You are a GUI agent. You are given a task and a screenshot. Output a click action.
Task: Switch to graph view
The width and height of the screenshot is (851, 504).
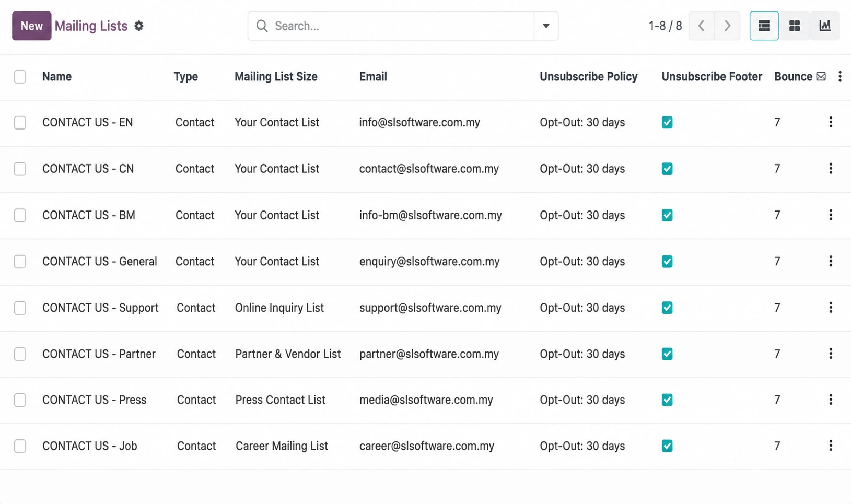tap(825, 26)
